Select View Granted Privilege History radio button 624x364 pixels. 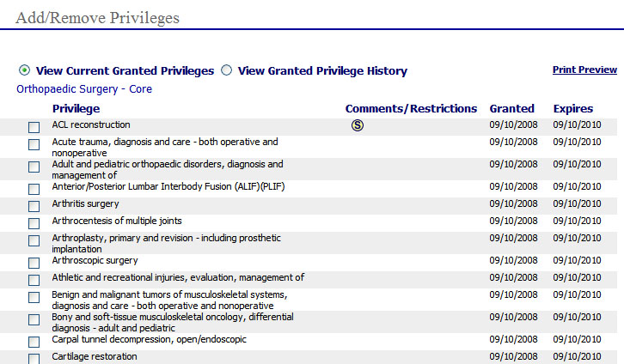[x=226, y=70]
